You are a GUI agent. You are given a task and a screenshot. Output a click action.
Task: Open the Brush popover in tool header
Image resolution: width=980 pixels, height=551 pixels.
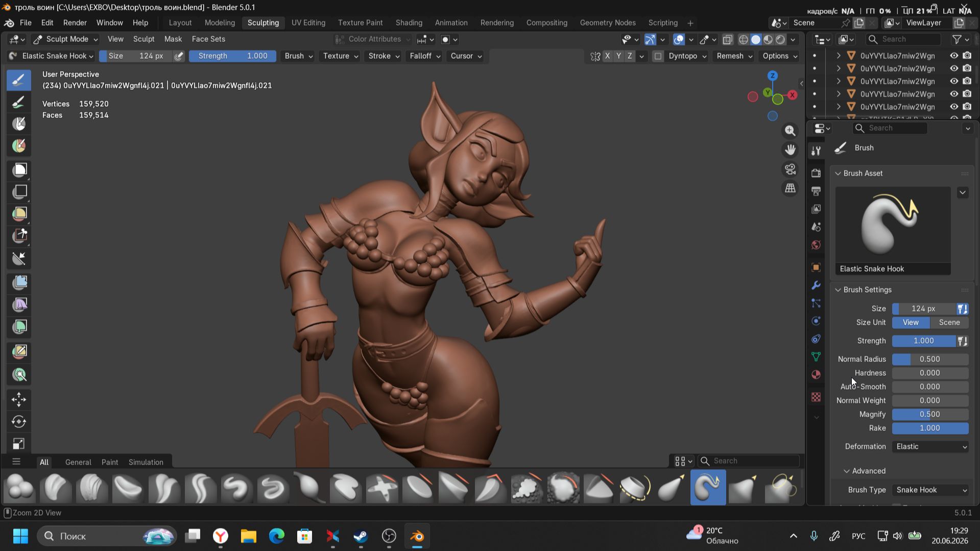(x=298, y=56)
